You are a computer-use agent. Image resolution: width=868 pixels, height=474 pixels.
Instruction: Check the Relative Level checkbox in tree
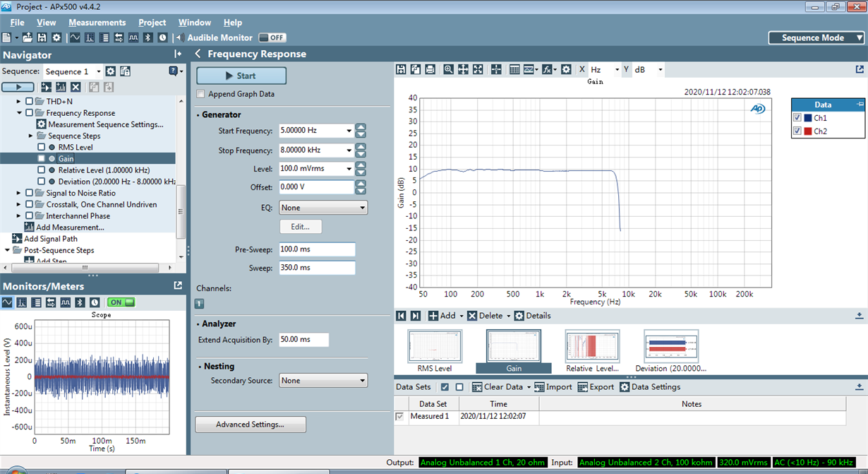point(41,170)
